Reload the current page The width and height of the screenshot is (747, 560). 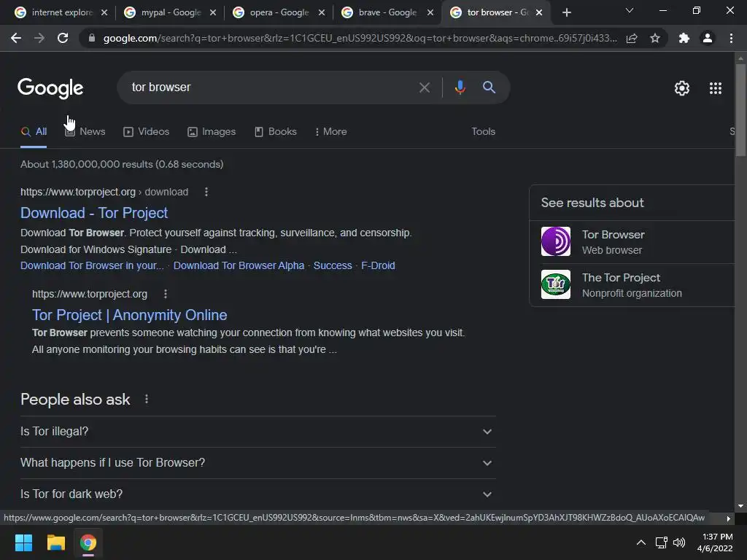63,38
